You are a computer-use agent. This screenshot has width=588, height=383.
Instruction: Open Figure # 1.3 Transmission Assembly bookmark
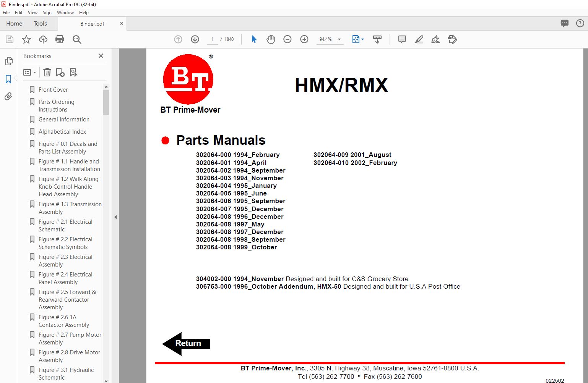click(x=70, y=208)
